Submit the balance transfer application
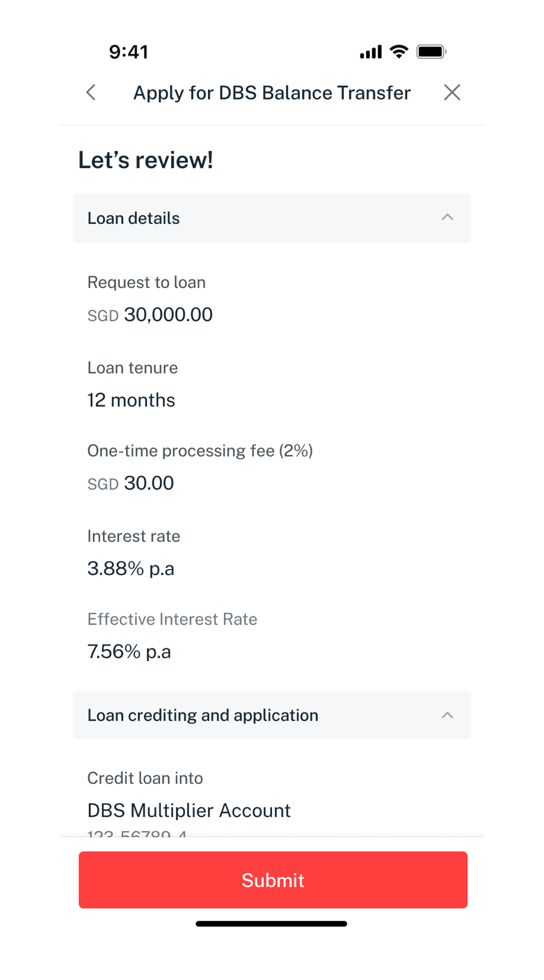The image size is (544, 980). tap(273, 880)
